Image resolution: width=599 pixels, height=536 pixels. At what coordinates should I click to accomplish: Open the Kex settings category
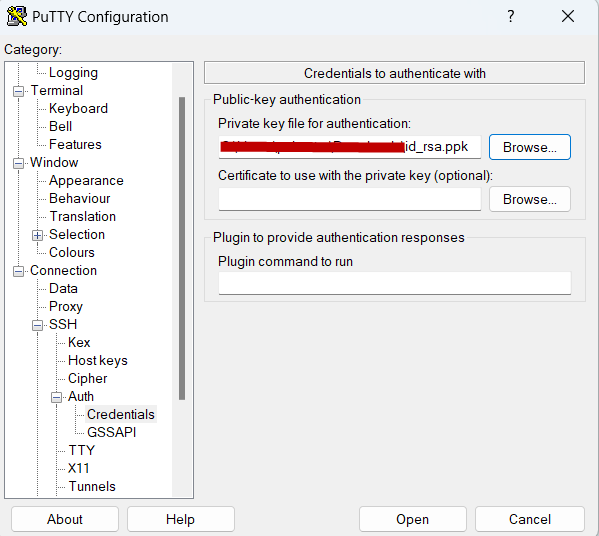point(79,342)
